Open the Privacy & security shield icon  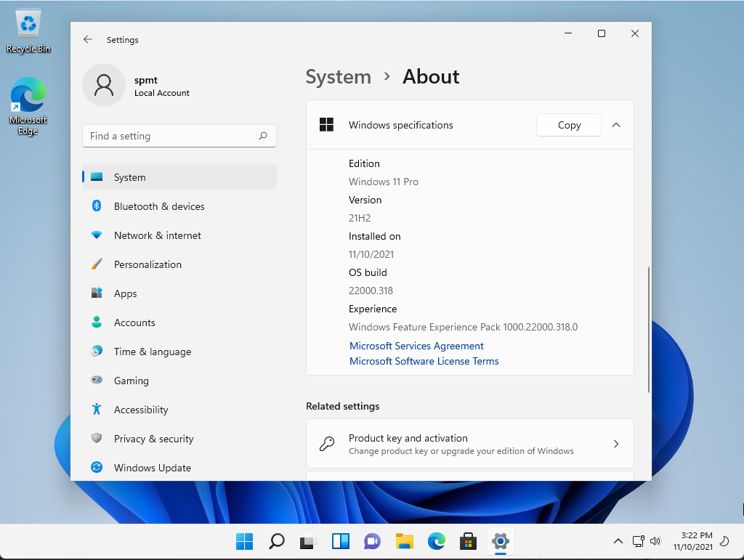(x=97, y=438)
